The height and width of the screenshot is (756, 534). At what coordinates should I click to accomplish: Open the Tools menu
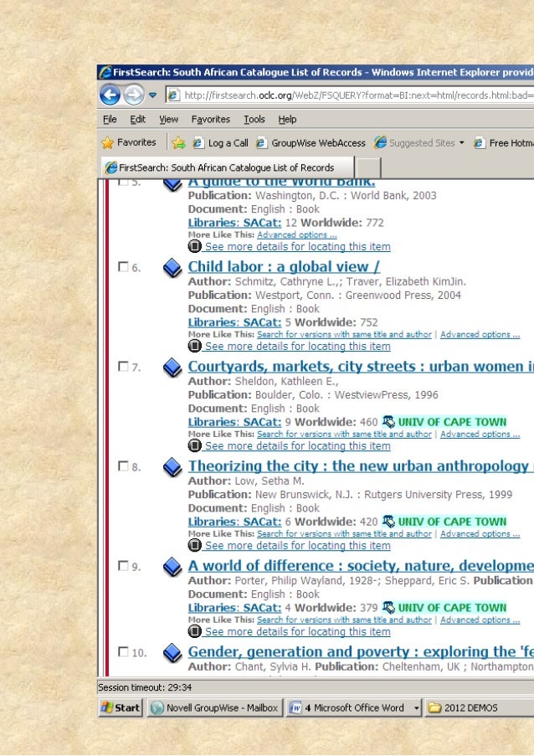tap(254, 119)
